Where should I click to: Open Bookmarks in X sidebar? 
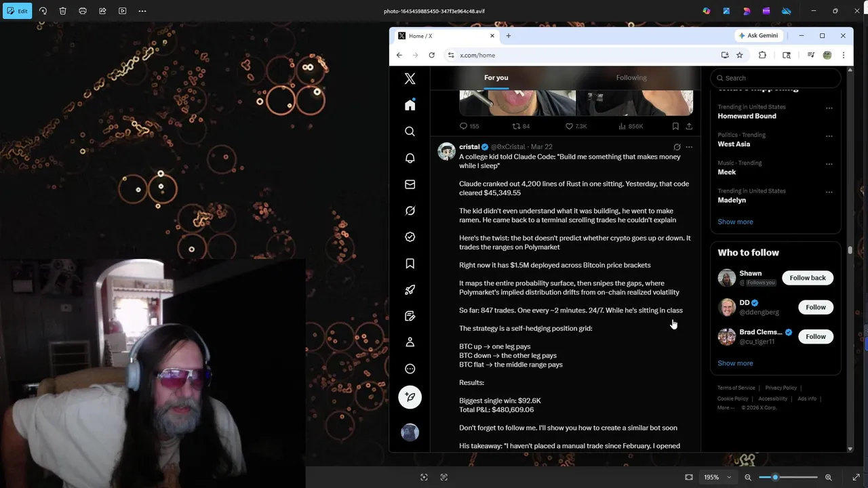(x=410, y=264)
